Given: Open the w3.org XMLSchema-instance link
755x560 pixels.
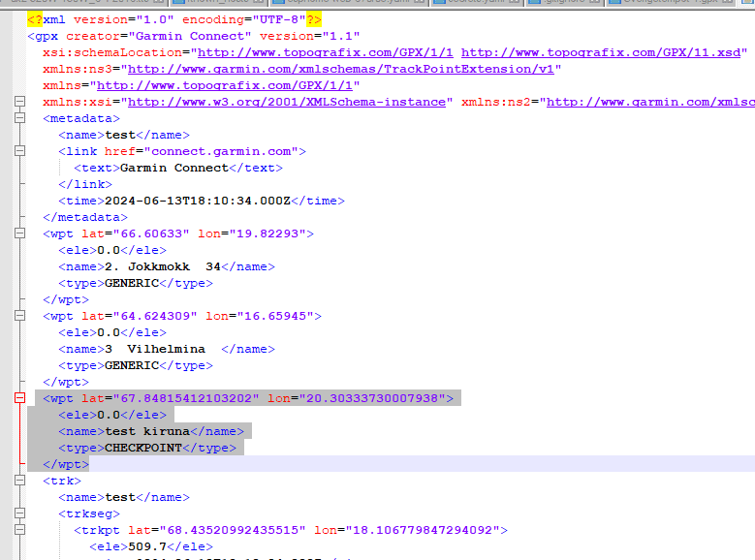Looking at the screenshot, I should pyautogui.click(x=286, y=102).
